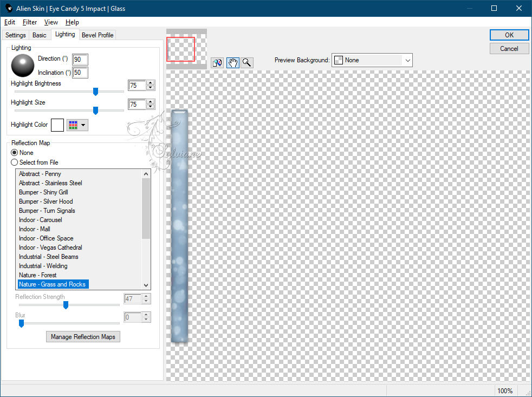The height and width of the screenshot is (397, 532).
Task: Click reflection list scroll-up arrow
Action: coord(146,174)
